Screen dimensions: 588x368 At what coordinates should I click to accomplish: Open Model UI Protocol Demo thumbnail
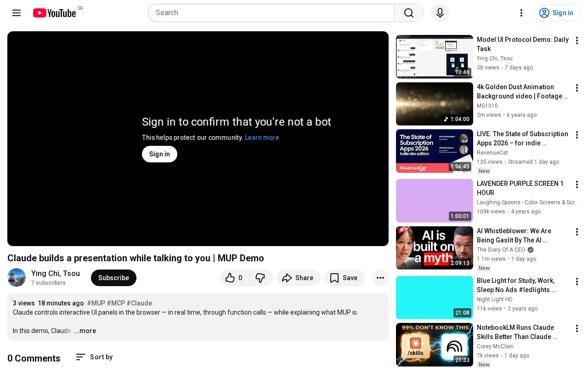435,57
